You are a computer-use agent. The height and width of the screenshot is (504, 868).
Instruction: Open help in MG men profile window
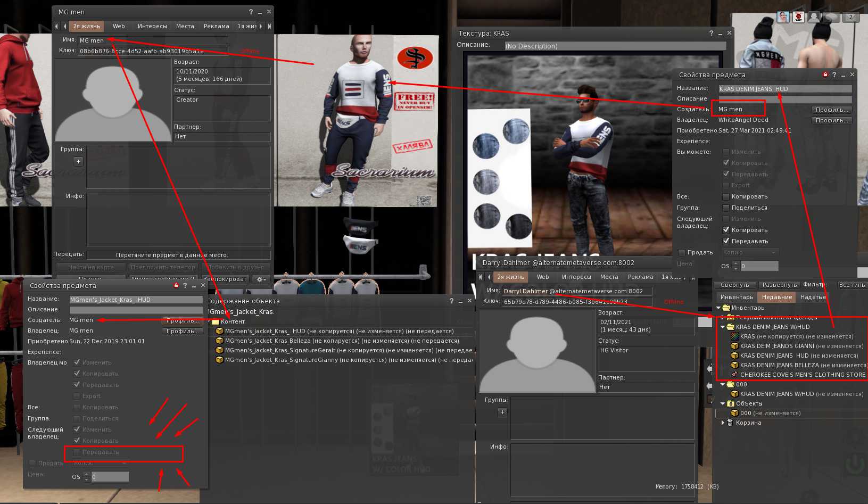pos(251,12)
